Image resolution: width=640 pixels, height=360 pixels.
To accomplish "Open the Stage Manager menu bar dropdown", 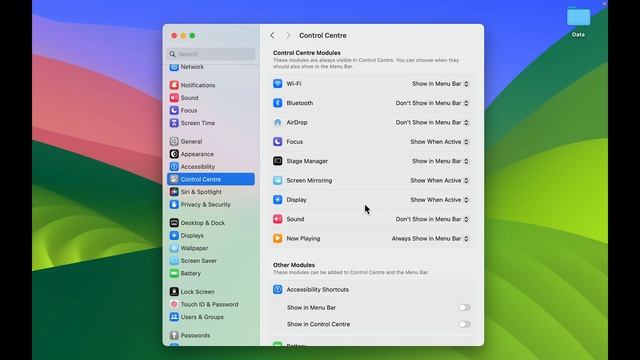I will click(x=440, y=161).
